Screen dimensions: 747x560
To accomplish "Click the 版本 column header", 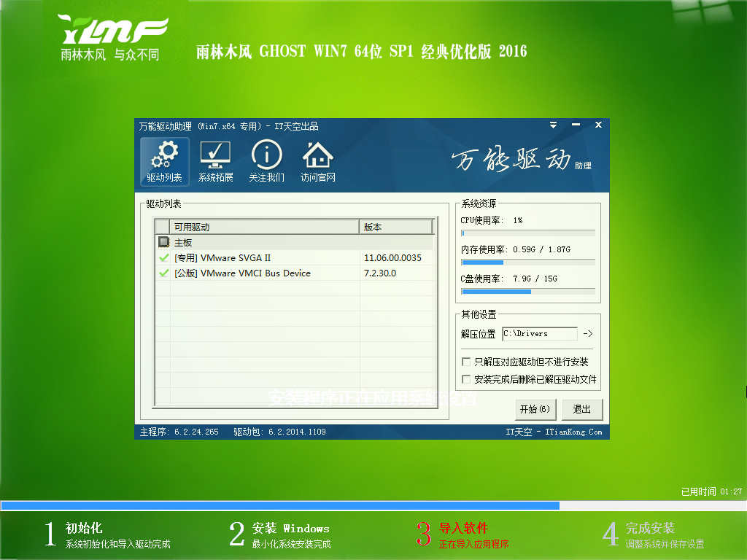I will coord(396,227).
